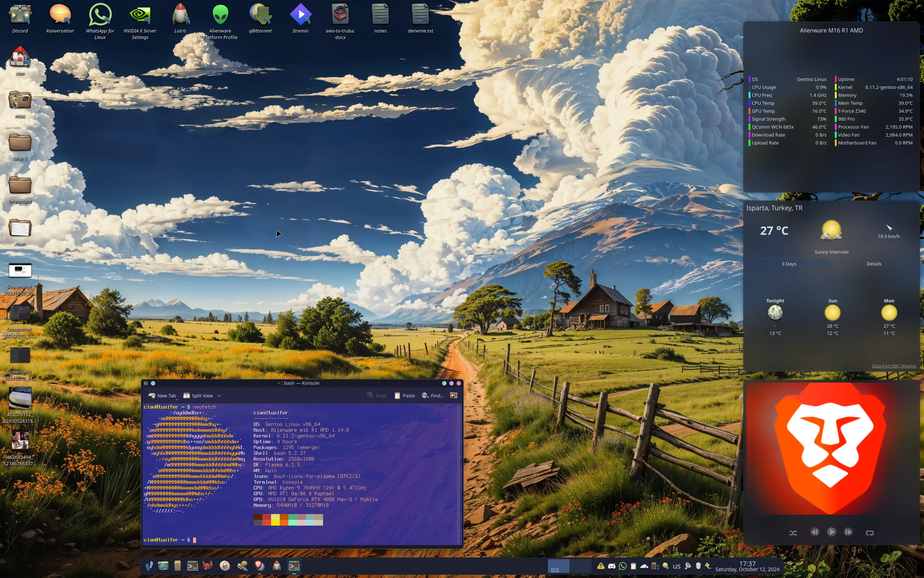Activate the Konsole task in taskbar
Viewport: 924px width, 578px height.
[x=294, y=566]
